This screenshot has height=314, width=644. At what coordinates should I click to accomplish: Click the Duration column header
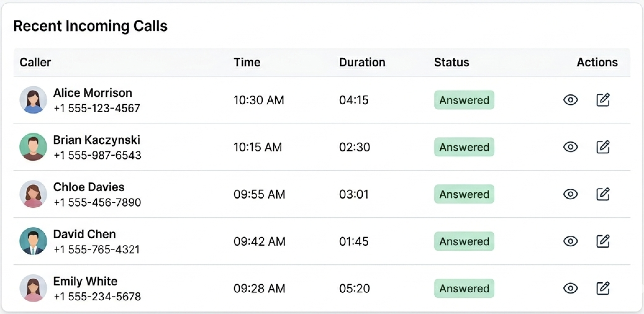(362, 62)
